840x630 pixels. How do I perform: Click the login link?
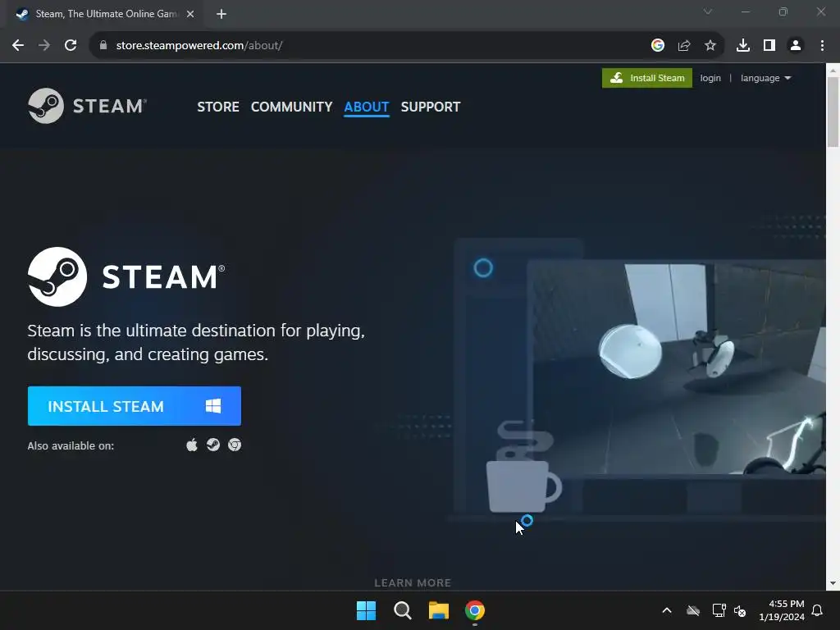click(710, 78)
